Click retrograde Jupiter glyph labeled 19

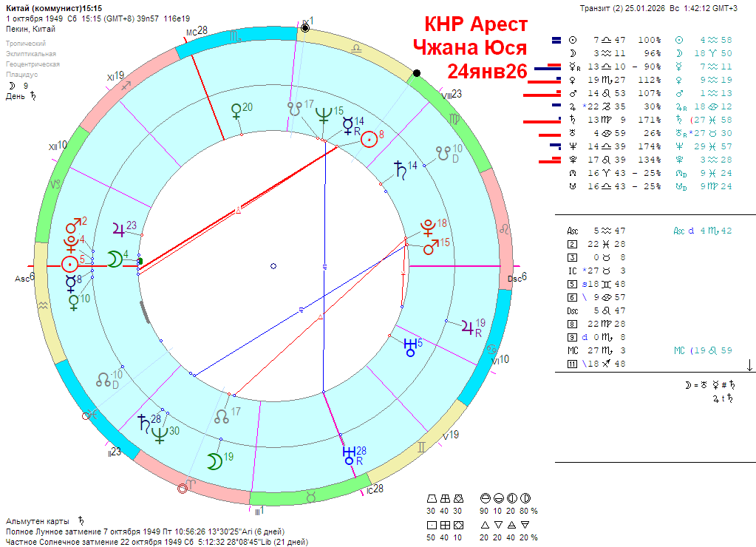point(467,327)
